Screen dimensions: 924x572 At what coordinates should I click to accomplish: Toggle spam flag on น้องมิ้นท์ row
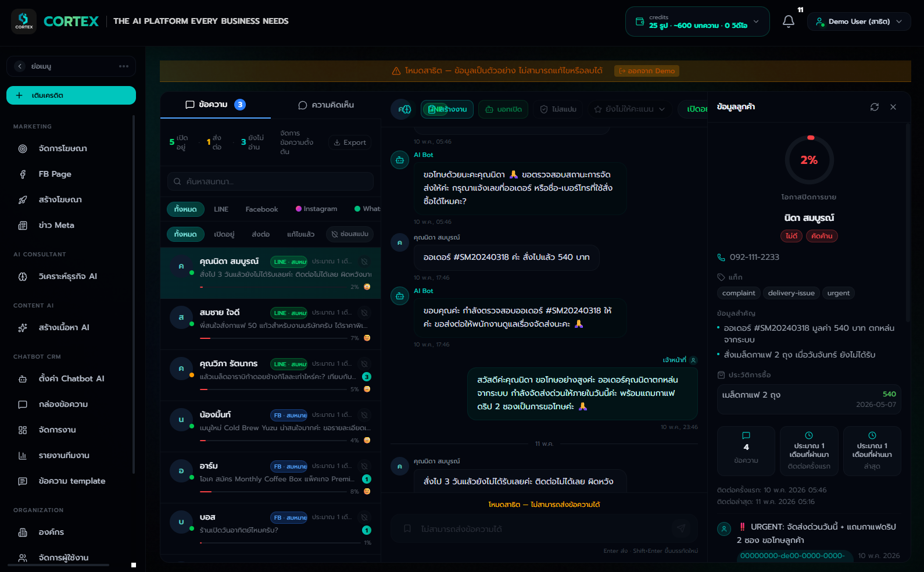click(x=364, y=415)
